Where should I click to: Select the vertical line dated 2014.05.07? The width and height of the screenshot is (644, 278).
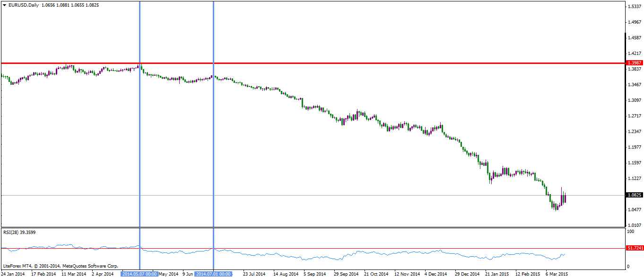(140, 142)
